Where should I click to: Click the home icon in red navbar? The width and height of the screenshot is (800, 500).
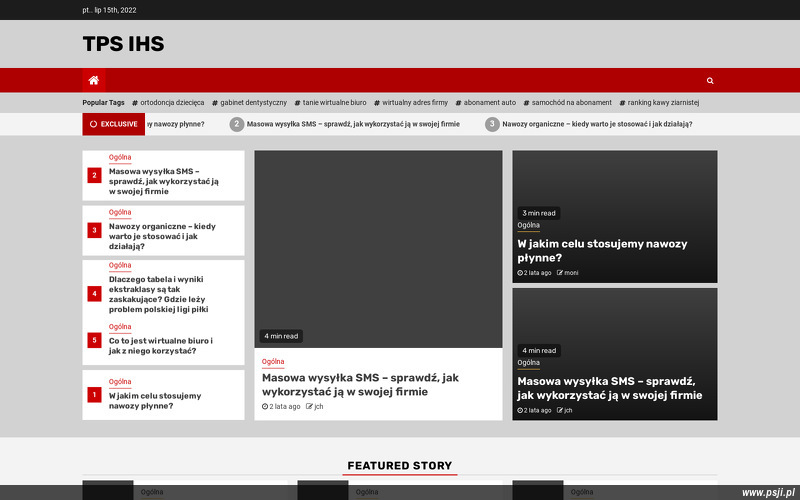93,80
